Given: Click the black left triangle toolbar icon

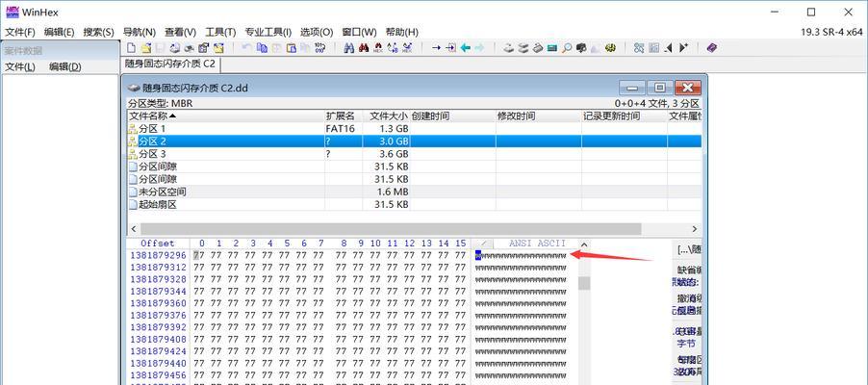Looking at the screenshot, I should coord(668,47).
